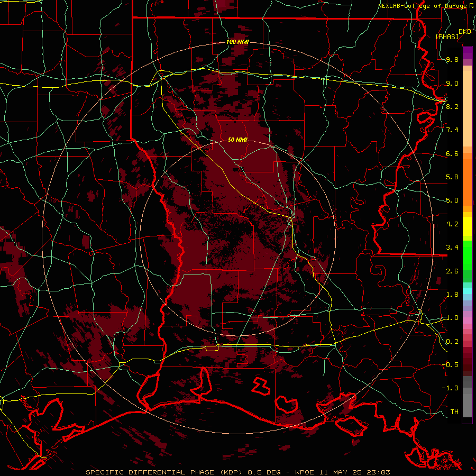Click the 5.8 scale label
476x476 pixels.
click(x=452, y=177)
